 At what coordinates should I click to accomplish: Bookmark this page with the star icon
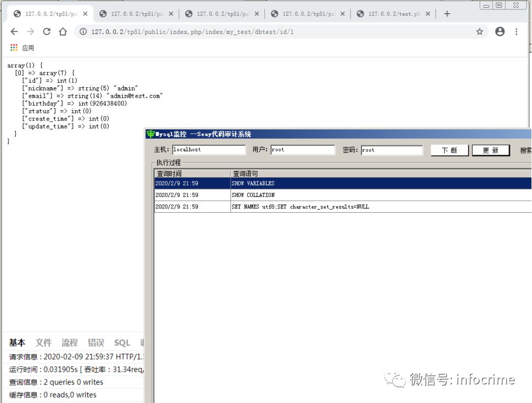[479, 32]
